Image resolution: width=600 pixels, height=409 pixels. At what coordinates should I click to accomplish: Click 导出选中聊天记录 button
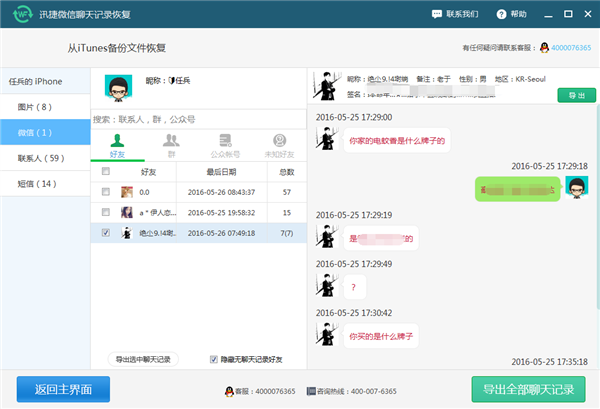coord(143,359)
